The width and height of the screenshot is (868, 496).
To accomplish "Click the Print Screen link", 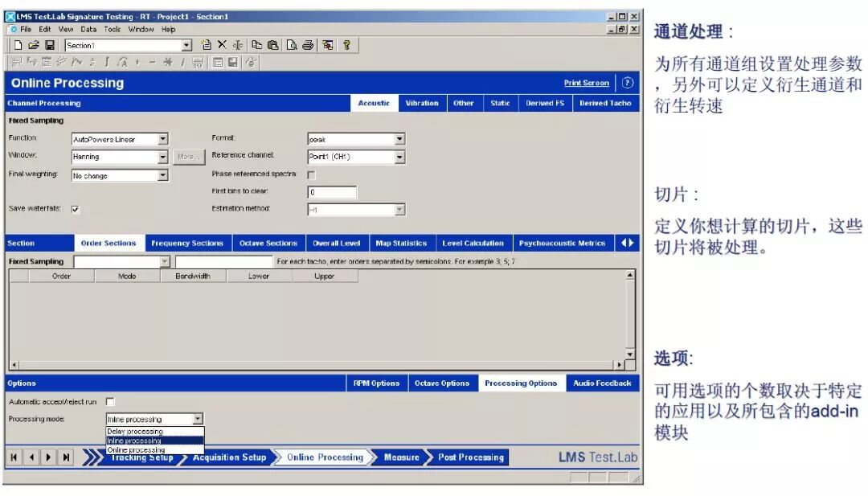I will (586, 83).
